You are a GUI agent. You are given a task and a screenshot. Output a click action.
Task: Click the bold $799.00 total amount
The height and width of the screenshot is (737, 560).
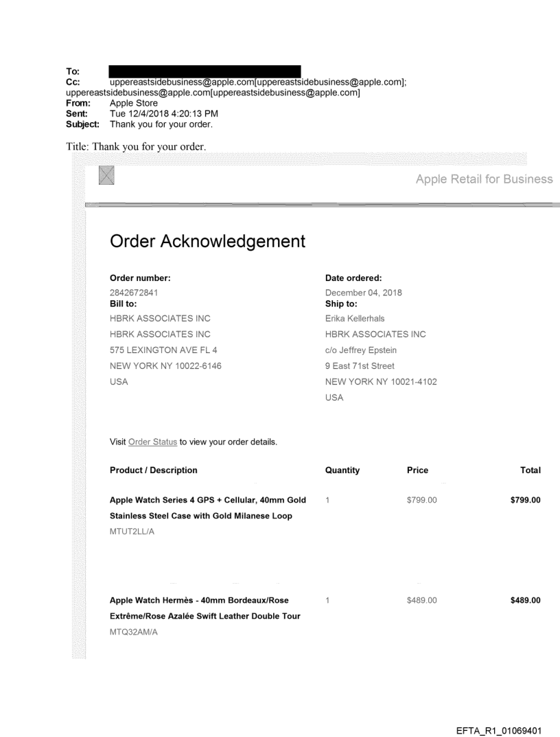click(524, 499)
